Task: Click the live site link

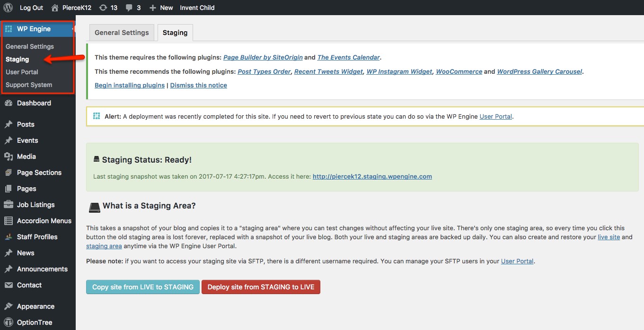Action: pyautogui.click(x=609, y=237)
